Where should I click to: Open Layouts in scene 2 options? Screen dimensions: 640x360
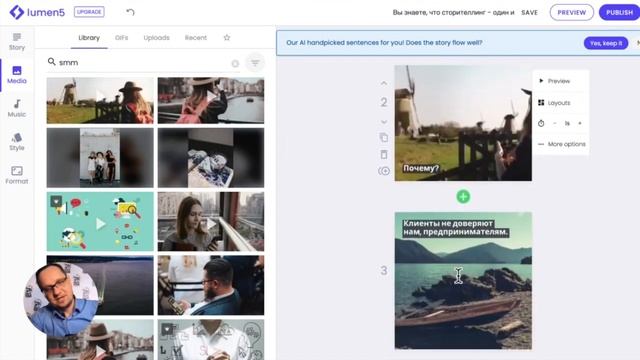coord(560,102)
